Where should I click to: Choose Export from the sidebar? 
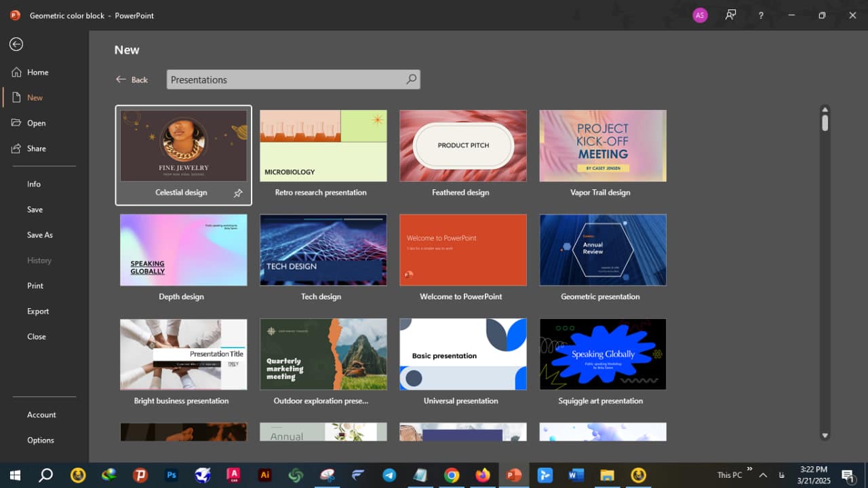coord(38,312)
